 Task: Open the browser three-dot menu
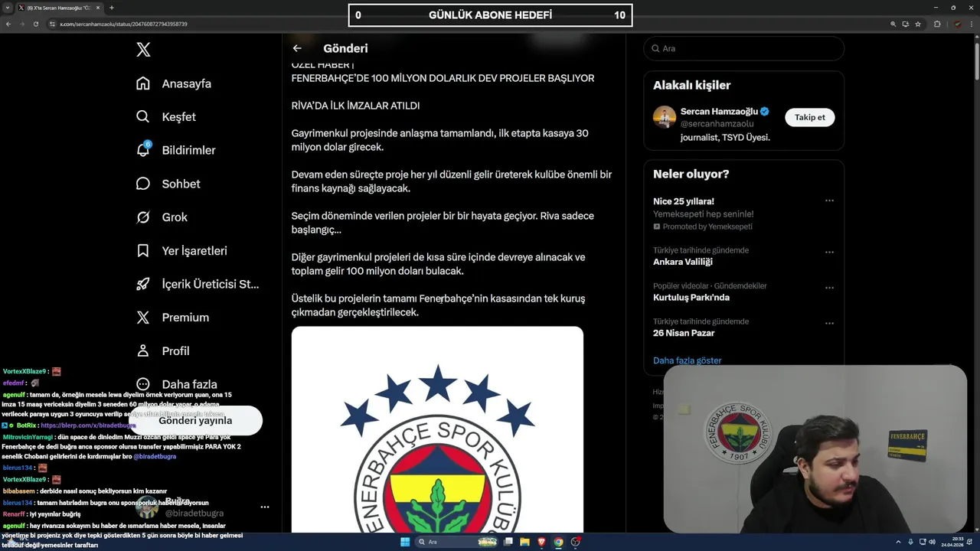(x=972, y=24)
